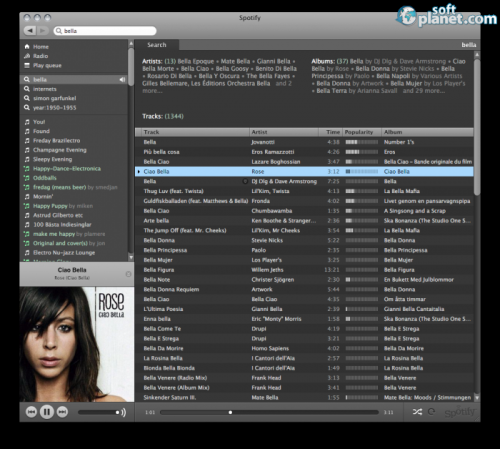Click the Rose Ciao Bella album cover
500x449 pixels.
77,344
